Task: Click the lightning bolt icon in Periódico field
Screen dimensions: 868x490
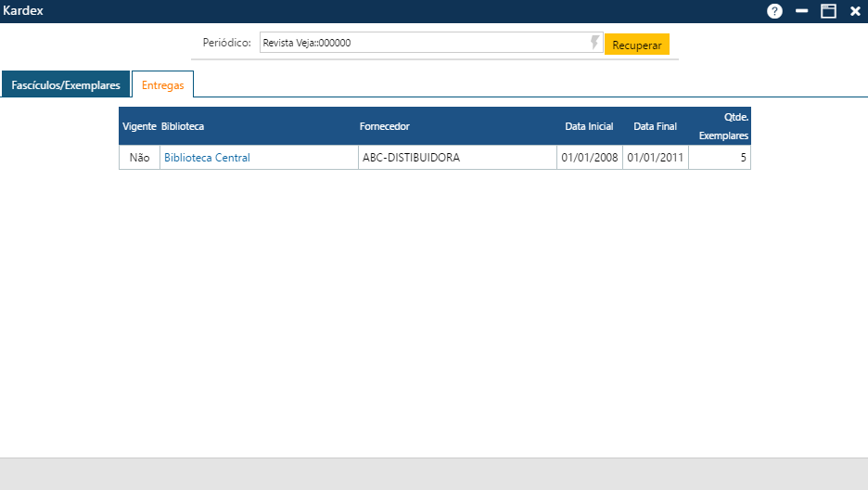Action: tap(594, 43)
